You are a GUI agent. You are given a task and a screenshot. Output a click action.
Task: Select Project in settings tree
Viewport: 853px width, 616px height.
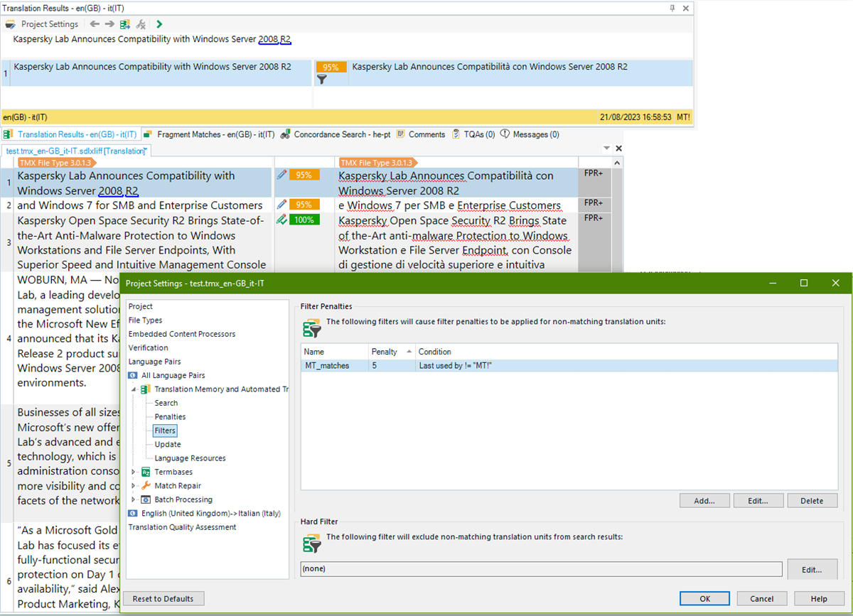point(141,306)
